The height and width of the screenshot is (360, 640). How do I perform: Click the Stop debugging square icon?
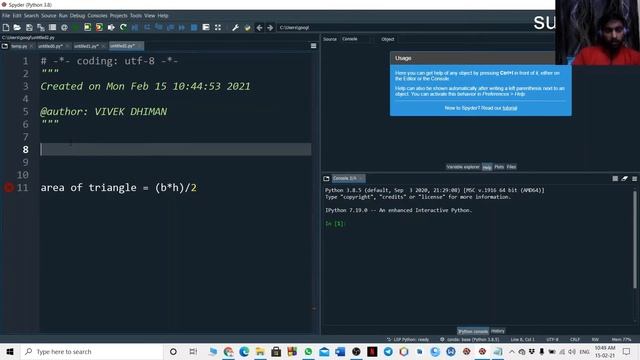pyautogui.click(x=194, y=27)
